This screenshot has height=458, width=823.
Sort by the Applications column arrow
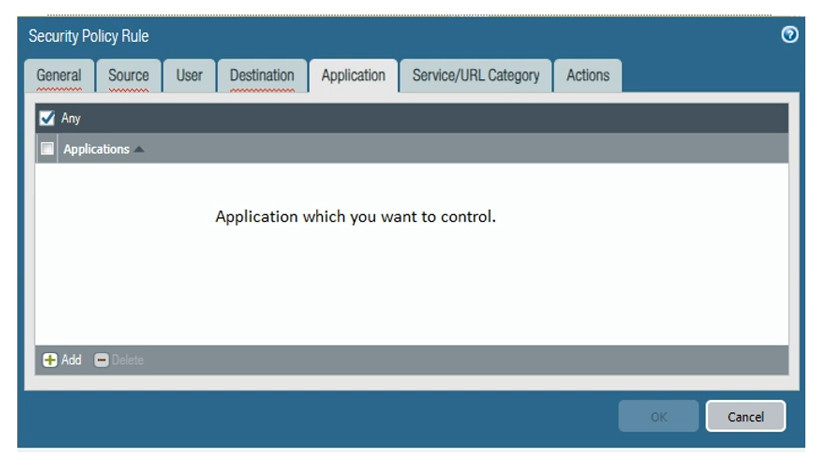[139, 150]
